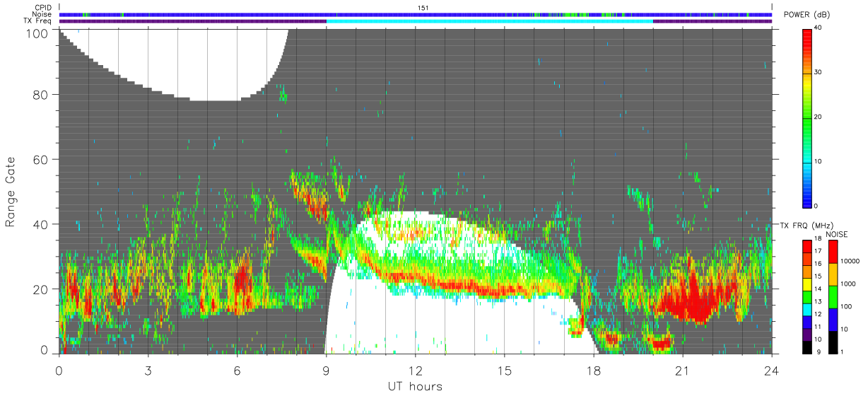Click the 60 tick on Range Gate axis

point(42,159)
